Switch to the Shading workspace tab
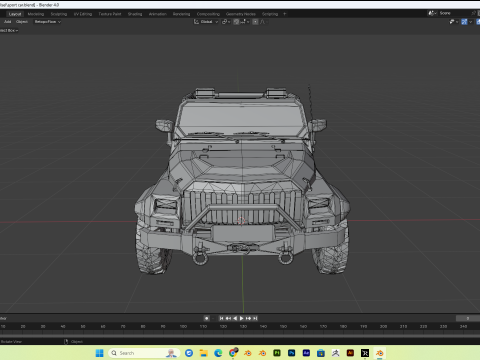 pyautogui.click(x=135, y=14)
